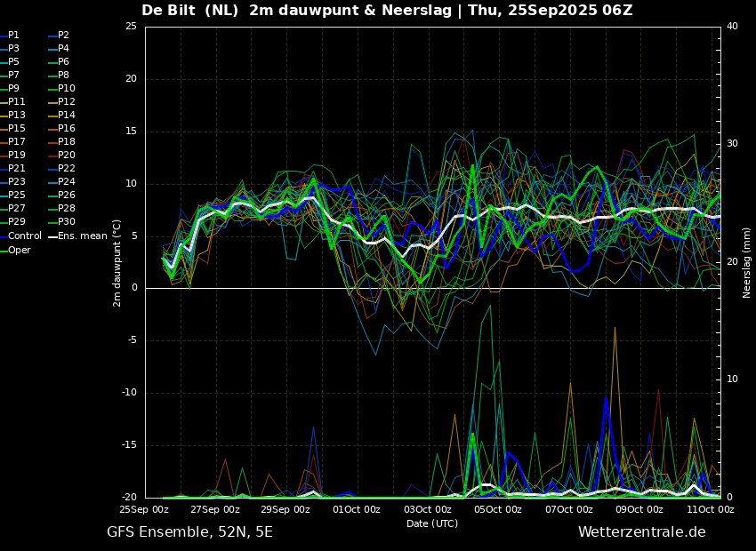Click the P12 legend color line
The image size is (756, 551).
(53, 102)
